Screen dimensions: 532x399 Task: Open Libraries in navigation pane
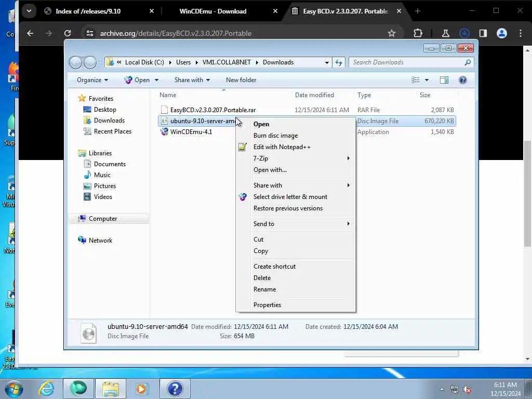[100, 153]
